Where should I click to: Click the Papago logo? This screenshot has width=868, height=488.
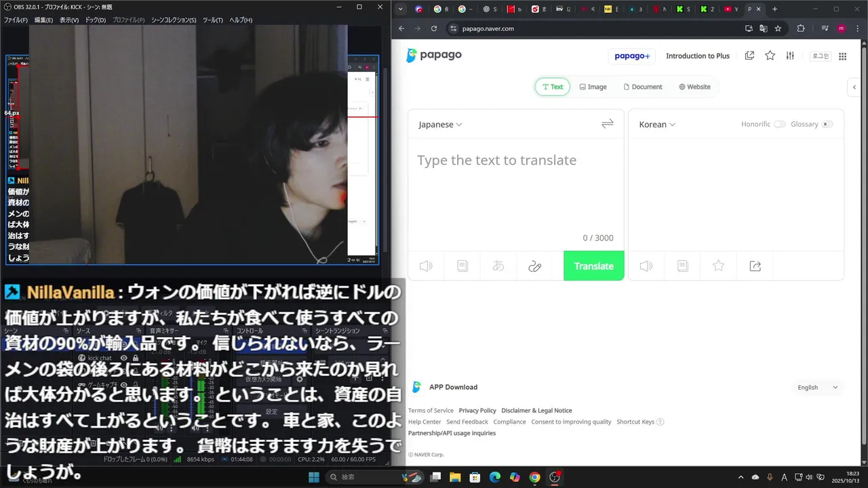pos(434,56)
